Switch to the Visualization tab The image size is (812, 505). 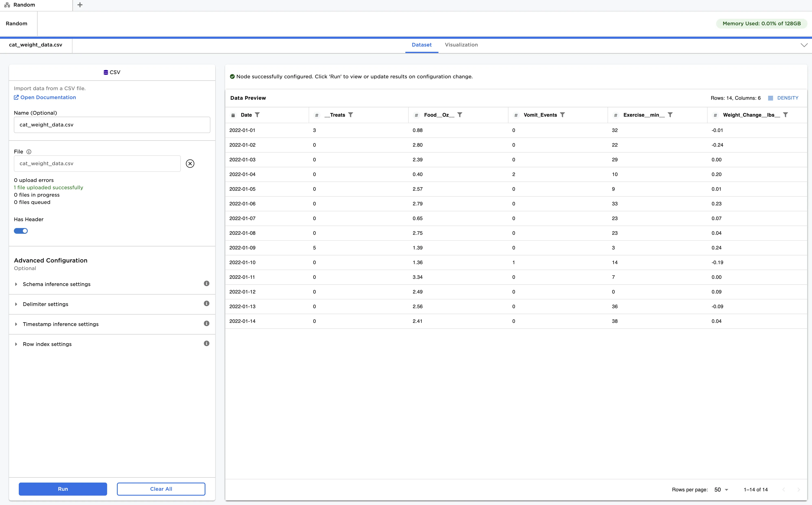point(461,45)
